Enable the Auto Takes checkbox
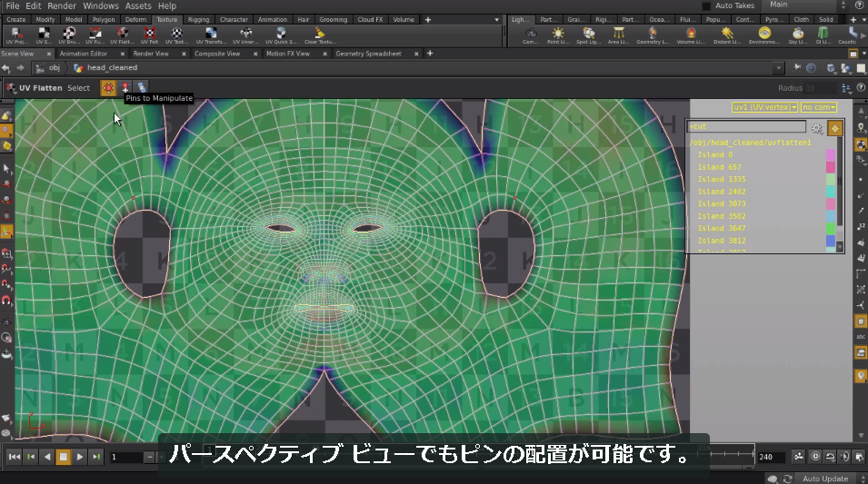The image size is (868, 484). click(706, 5)
